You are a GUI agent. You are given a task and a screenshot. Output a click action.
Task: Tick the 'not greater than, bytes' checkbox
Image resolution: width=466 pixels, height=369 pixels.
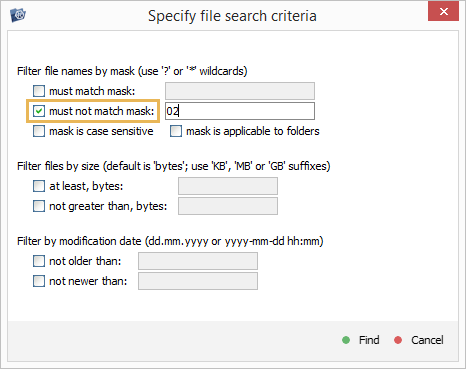tap(39, 206)
